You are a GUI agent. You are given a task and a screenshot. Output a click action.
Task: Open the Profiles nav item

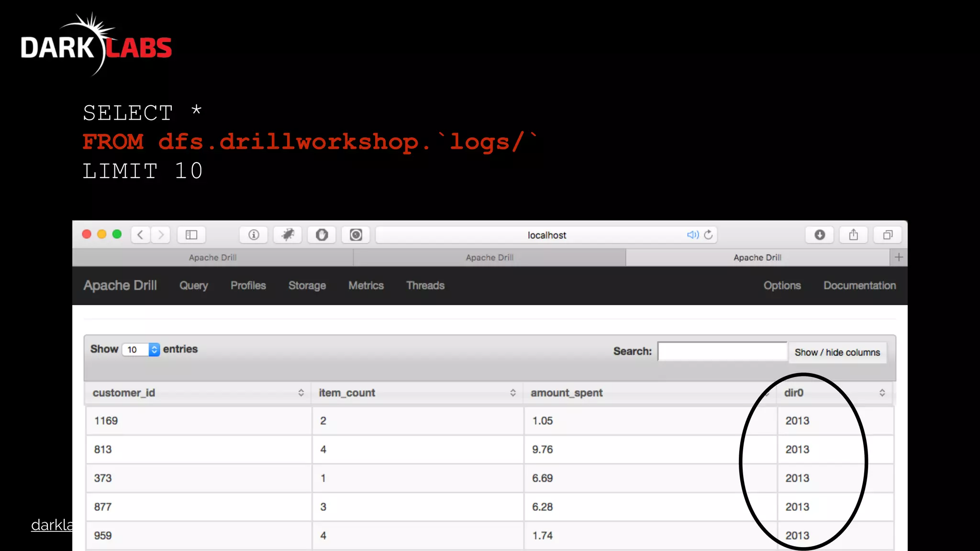pos(248,286)
